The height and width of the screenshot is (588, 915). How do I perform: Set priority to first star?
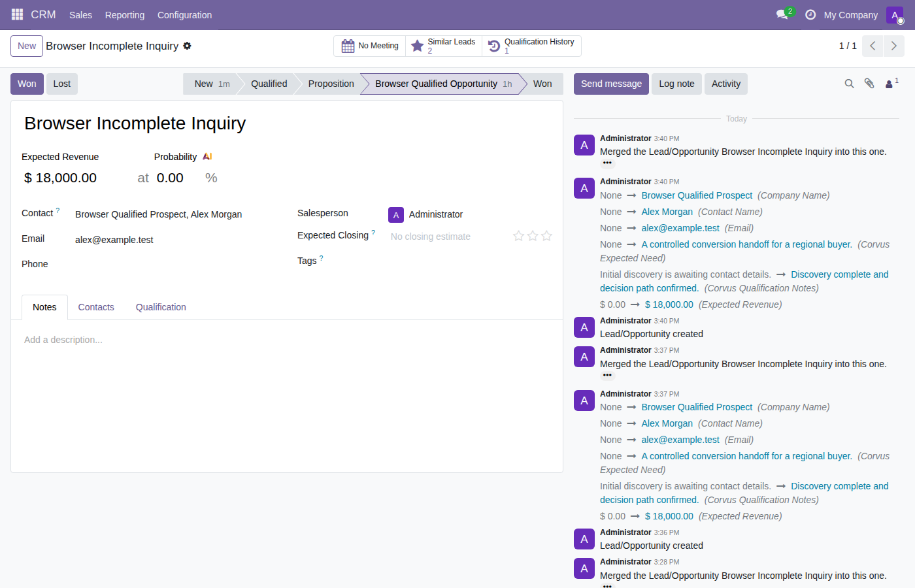point(518,236)
